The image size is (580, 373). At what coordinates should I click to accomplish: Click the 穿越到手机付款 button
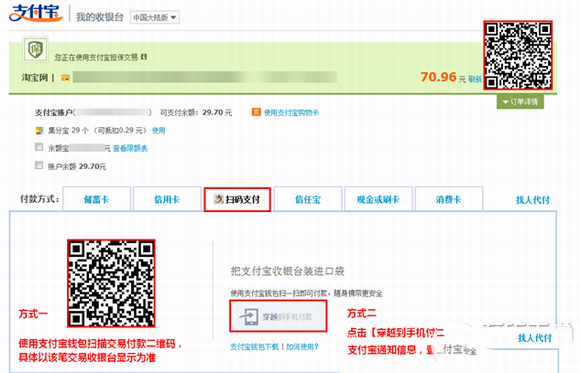coord(278,316)
